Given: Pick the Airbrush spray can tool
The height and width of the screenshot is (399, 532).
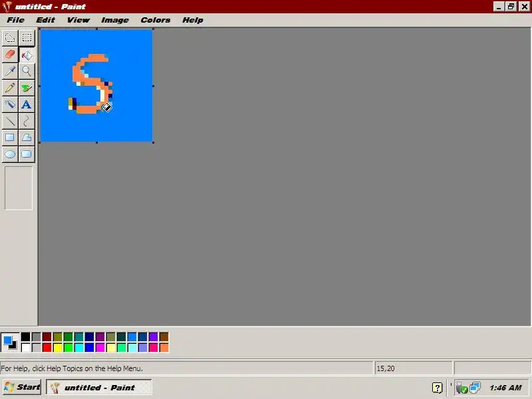Looking at the screenshot, I should pos(10,104).
